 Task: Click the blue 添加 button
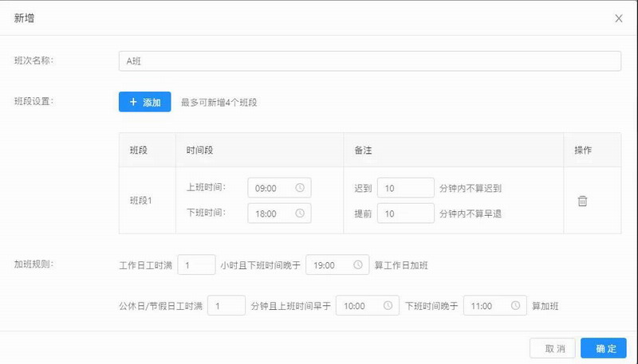[x=144, y=102]
